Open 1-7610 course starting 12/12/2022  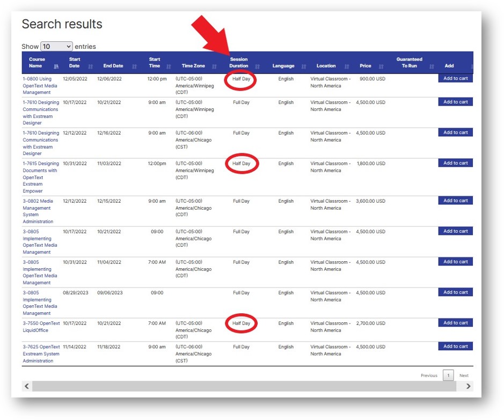41,143
